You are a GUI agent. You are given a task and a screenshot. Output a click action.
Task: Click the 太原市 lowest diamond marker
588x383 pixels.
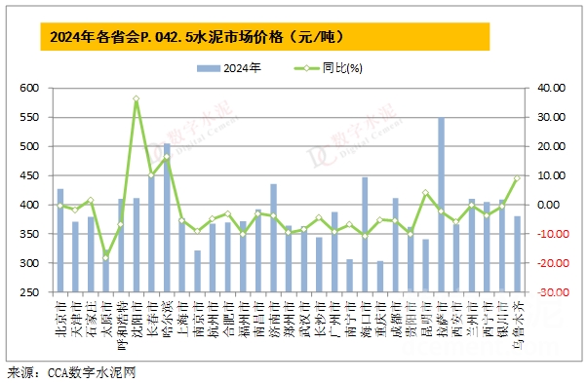[105, 258]
